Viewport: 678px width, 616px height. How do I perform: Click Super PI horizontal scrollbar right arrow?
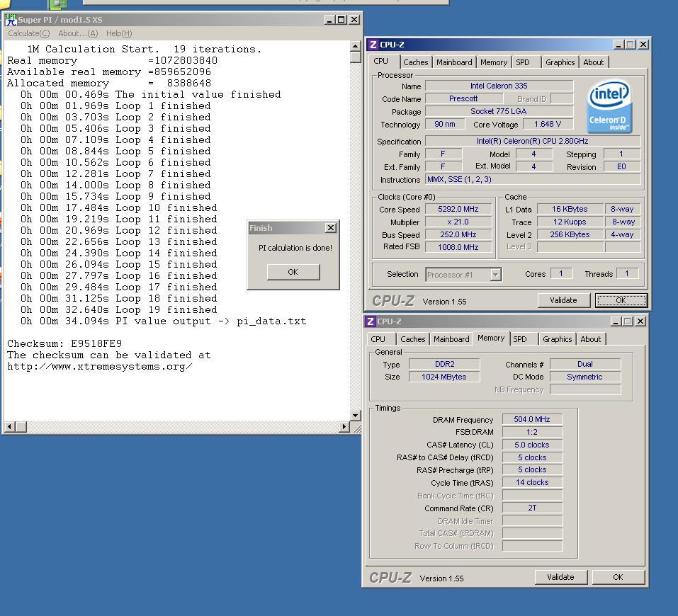(344, 427)
